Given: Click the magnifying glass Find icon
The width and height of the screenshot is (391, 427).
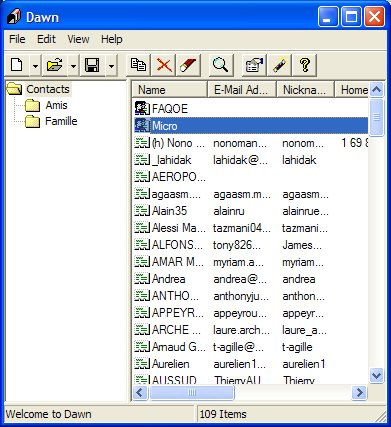Looking at the screenshot, I should pos(221,65).
